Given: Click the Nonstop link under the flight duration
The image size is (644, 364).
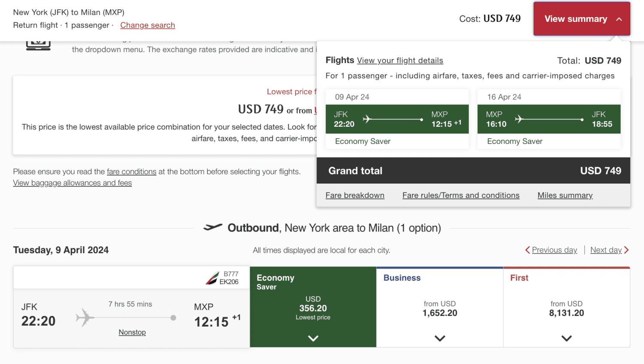Looking at the screenshot, I should (132, 332).
